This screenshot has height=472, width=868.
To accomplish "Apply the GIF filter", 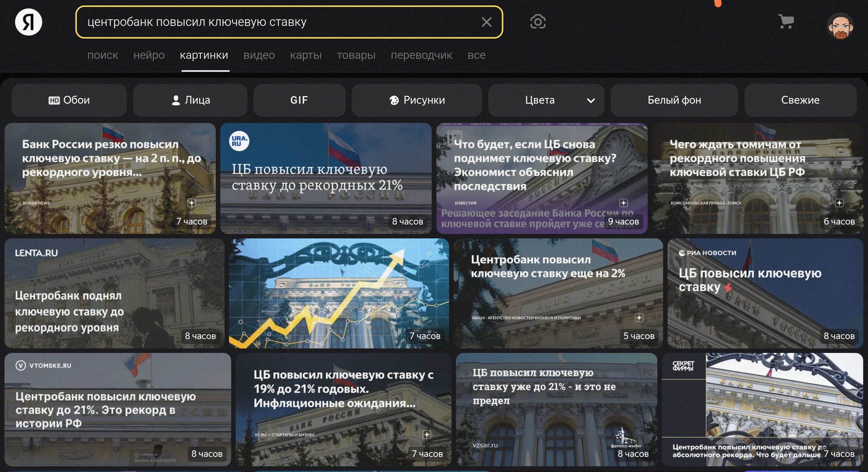I will pos(299,100).
